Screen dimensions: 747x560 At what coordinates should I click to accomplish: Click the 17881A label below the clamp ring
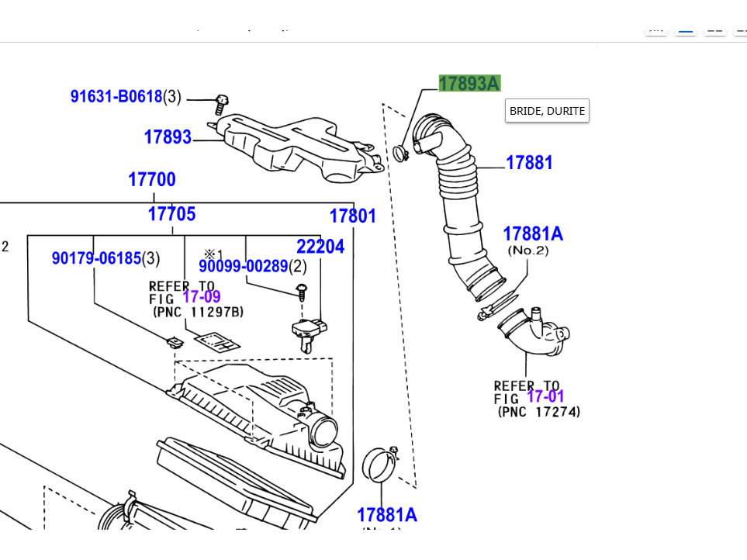(386, 515)
